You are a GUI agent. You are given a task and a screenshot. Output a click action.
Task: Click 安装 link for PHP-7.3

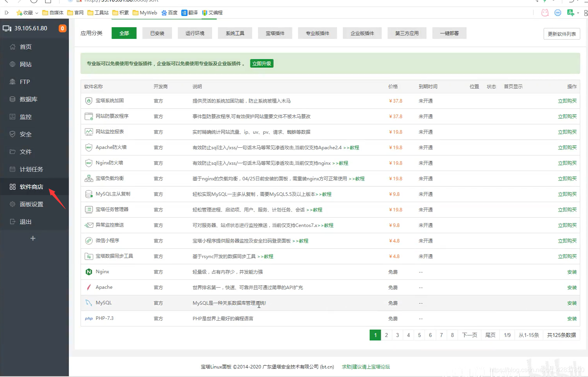pos(572,318)
